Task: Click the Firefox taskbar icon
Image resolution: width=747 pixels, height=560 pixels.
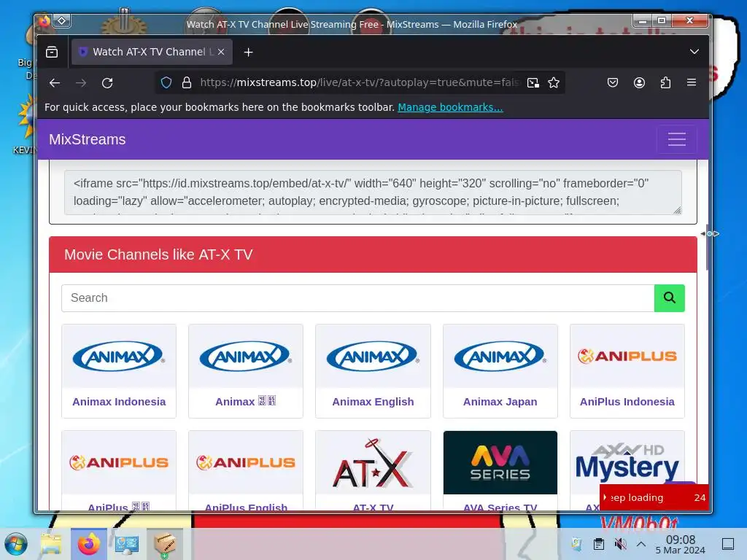Action: [89, 544]
